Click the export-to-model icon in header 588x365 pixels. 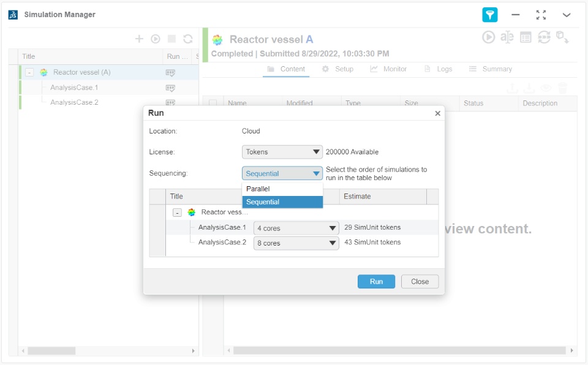(x=562, y=37)
